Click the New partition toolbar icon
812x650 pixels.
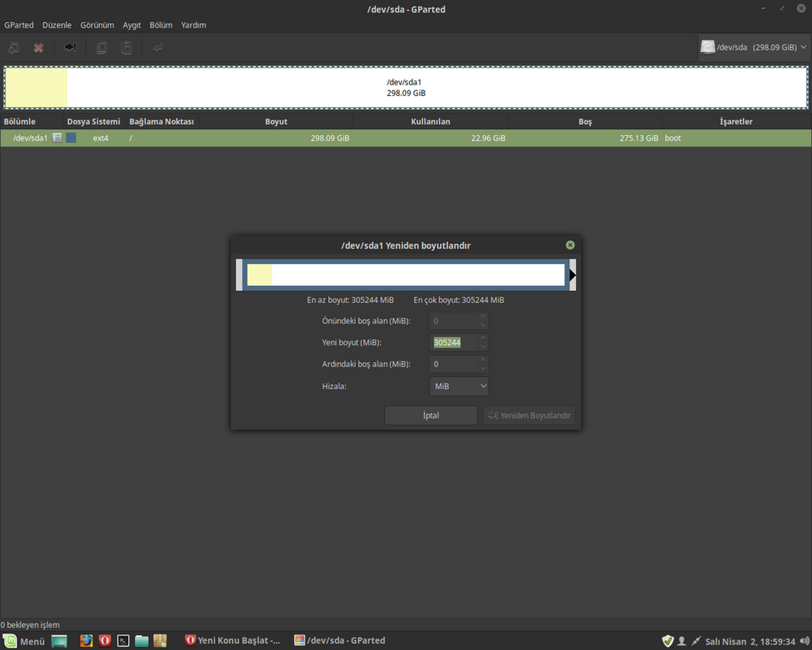coord(14,48)
